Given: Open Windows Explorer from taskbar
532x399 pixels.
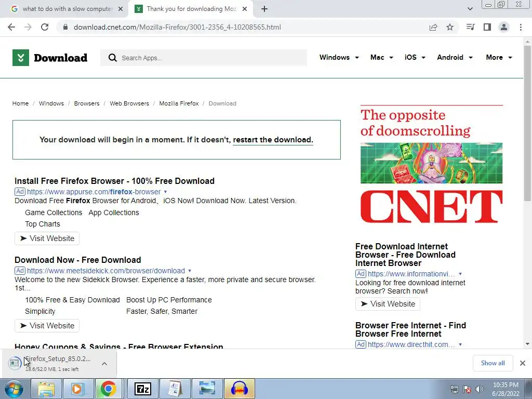Looking at the screenshot, I should tap(46, 389).
